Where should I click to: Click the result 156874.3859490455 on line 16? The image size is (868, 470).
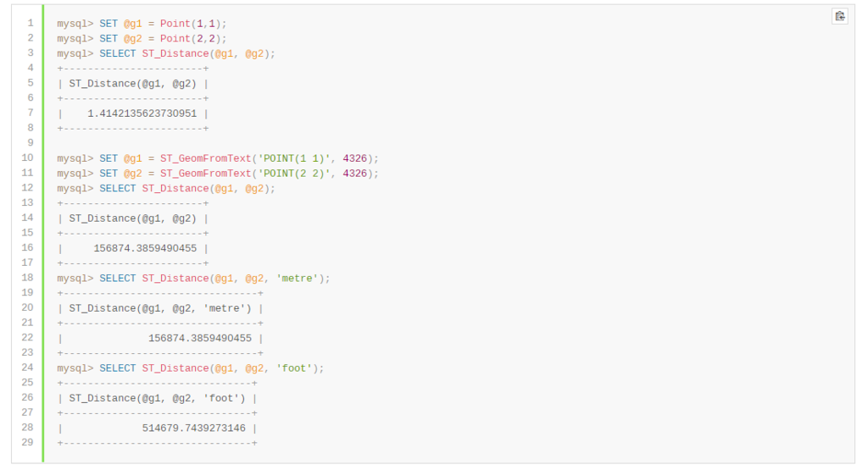coord(145,248)
